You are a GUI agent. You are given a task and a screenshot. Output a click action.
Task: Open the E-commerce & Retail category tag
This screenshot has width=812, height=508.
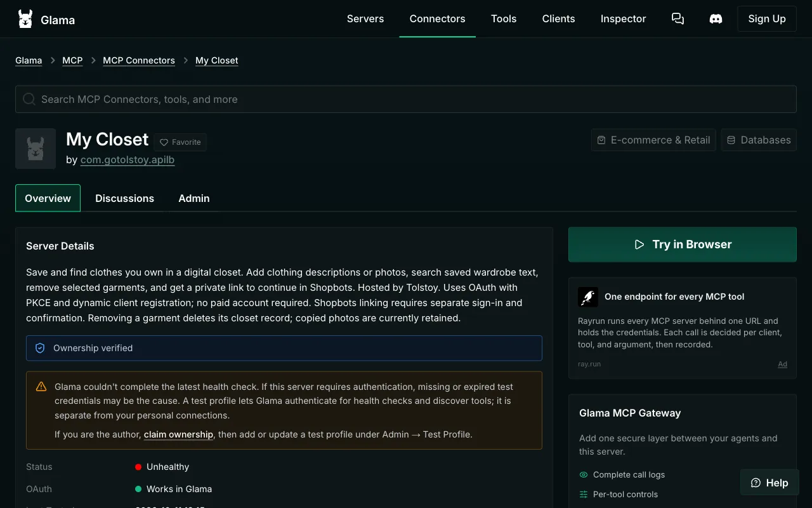[x=653, y=140]
